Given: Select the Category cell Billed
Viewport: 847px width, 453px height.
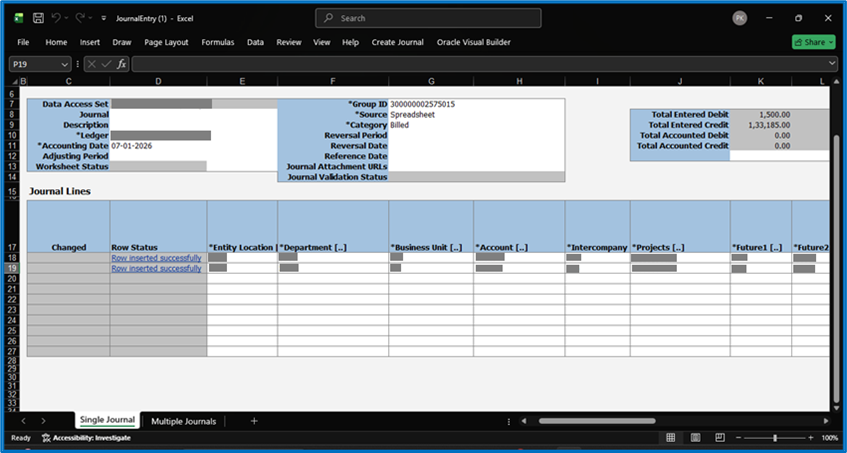Looking at the screenshot, I should 400,125.
